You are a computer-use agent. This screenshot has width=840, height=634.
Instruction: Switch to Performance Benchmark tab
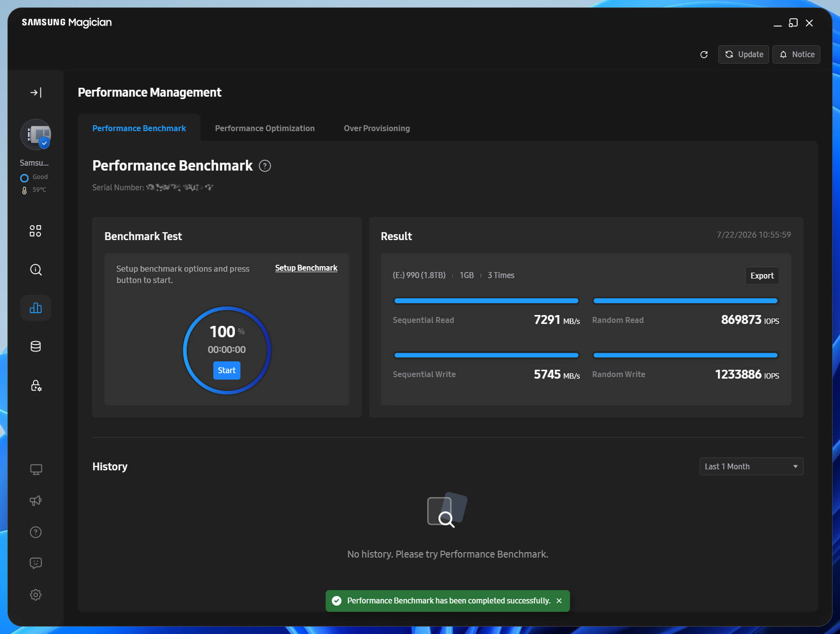click(x=139, y=128)
